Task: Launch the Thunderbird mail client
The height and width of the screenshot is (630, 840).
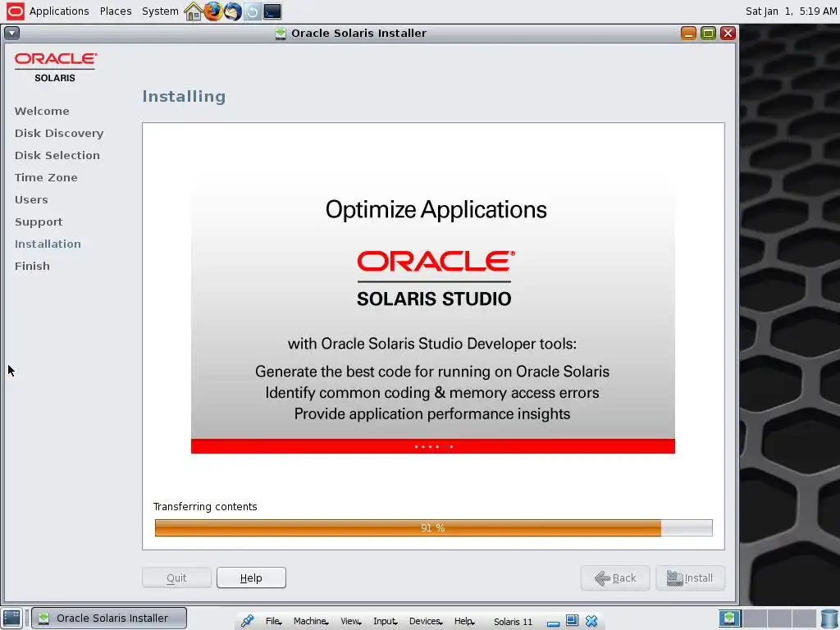Action: coord(232,11)
